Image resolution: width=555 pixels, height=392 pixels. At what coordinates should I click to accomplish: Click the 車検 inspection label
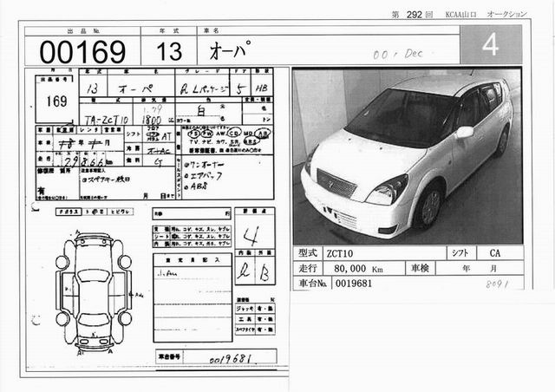click(420, 268)
